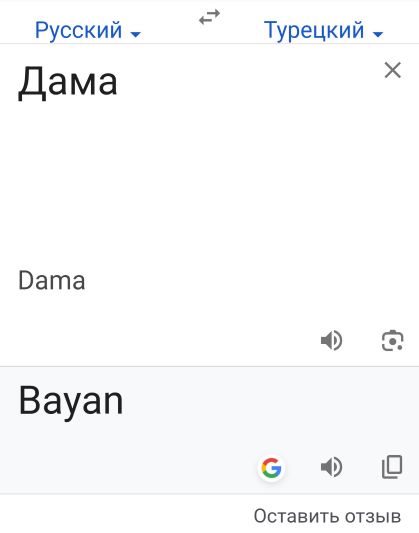Open the Русский source language selector

(x=88, y=30)
